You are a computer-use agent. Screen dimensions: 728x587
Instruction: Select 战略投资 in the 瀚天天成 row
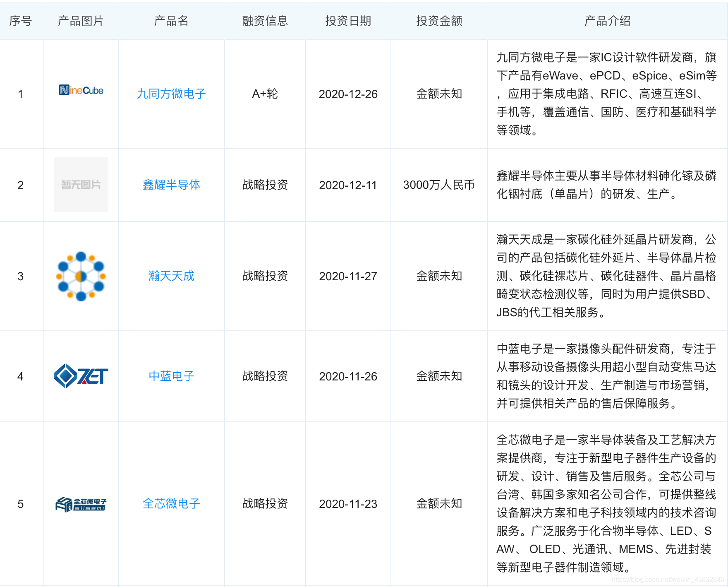coord(265,276)
